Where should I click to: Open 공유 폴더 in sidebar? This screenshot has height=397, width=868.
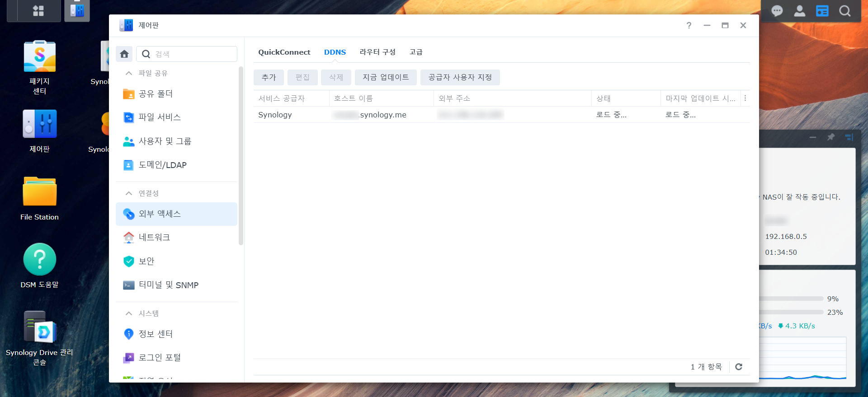click(176, 94)
